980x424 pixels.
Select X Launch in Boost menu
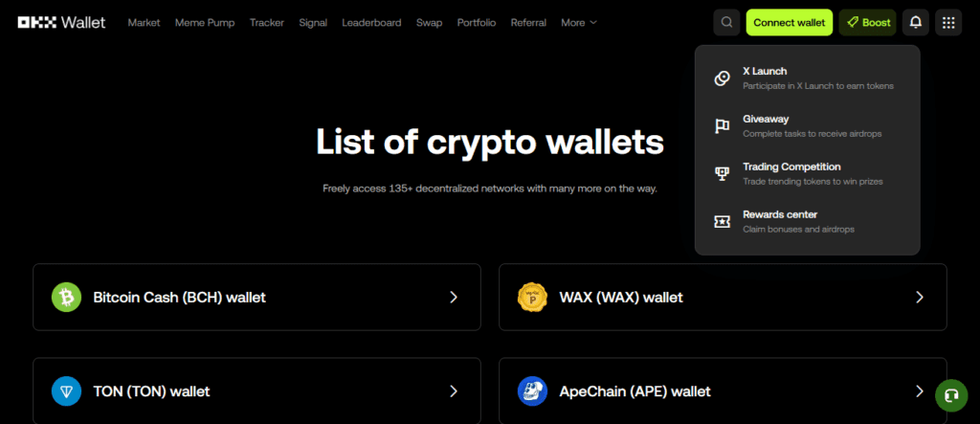[x=765, y=72]
